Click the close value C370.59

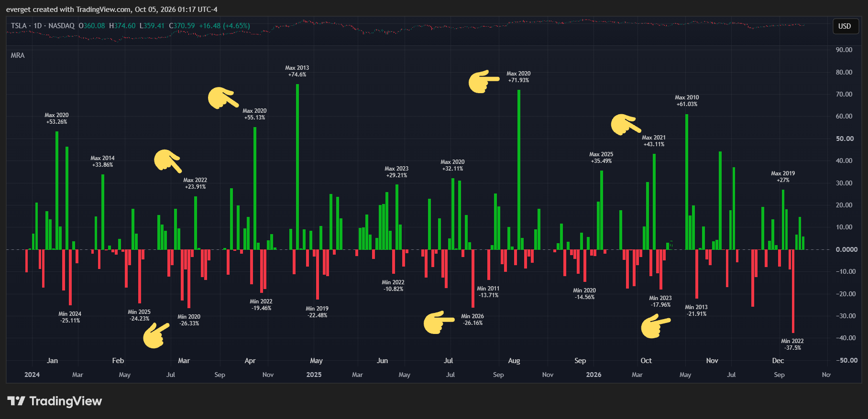click(x=182, y=26)
